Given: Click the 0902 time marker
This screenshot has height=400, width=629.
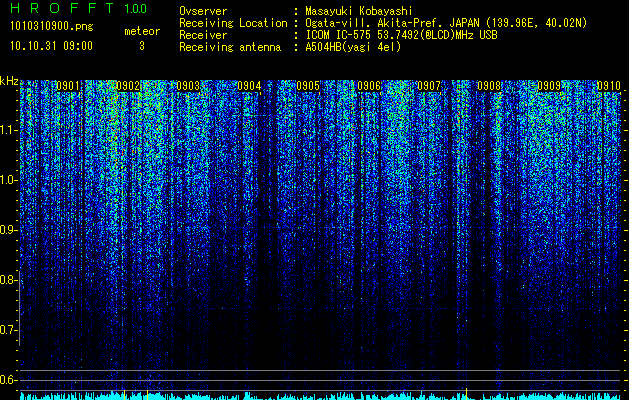Looking at the screenshot, I should point(128,86).
